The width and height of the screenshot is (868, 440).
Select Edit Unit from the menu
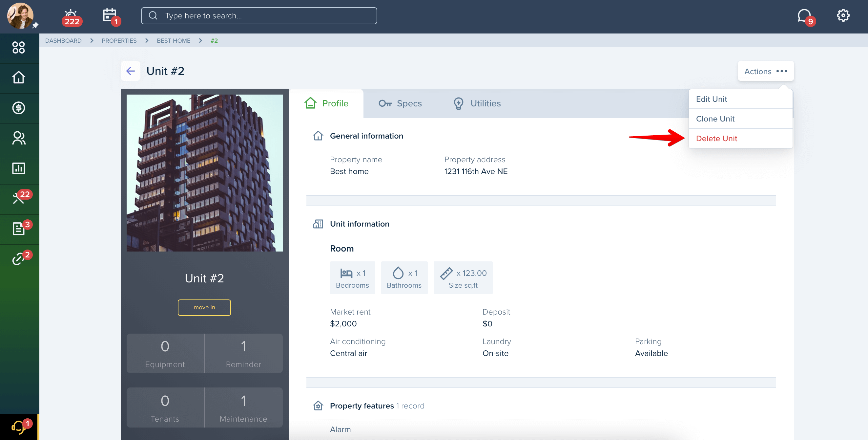[x=740, y=99]
